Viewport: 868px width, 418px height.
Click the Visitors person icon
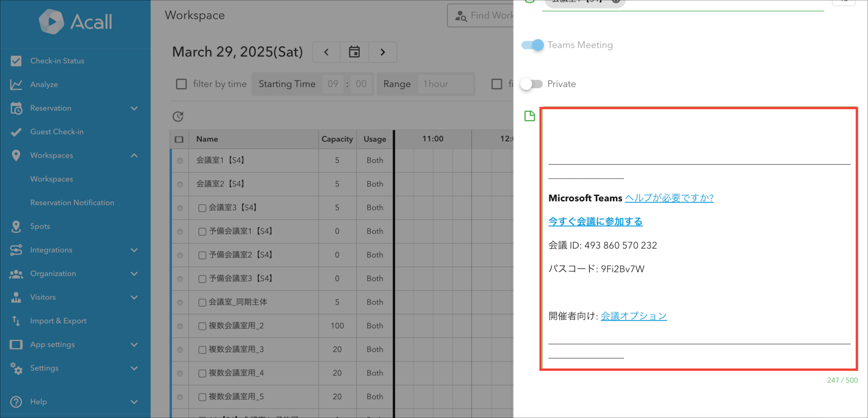click(x=16, y=297)
